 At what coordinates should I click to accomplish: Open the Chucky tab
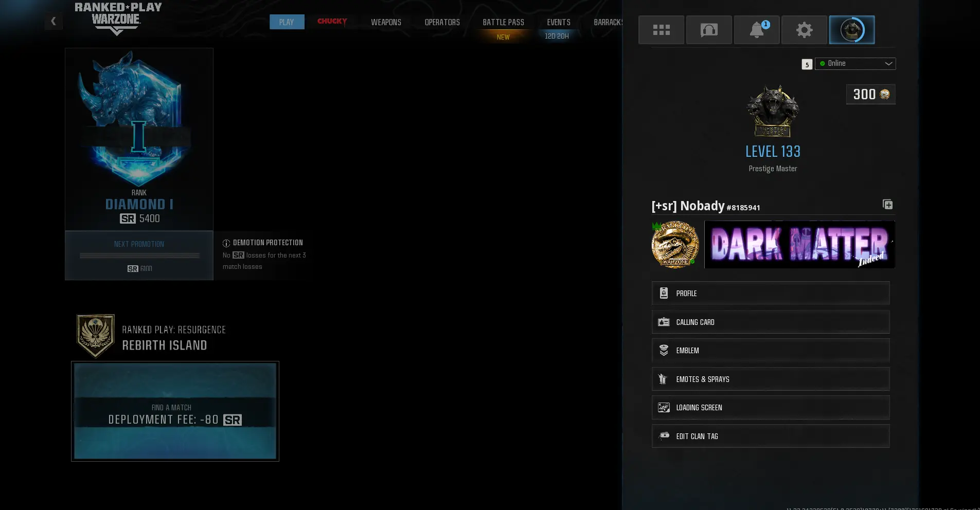pos(332,21)
